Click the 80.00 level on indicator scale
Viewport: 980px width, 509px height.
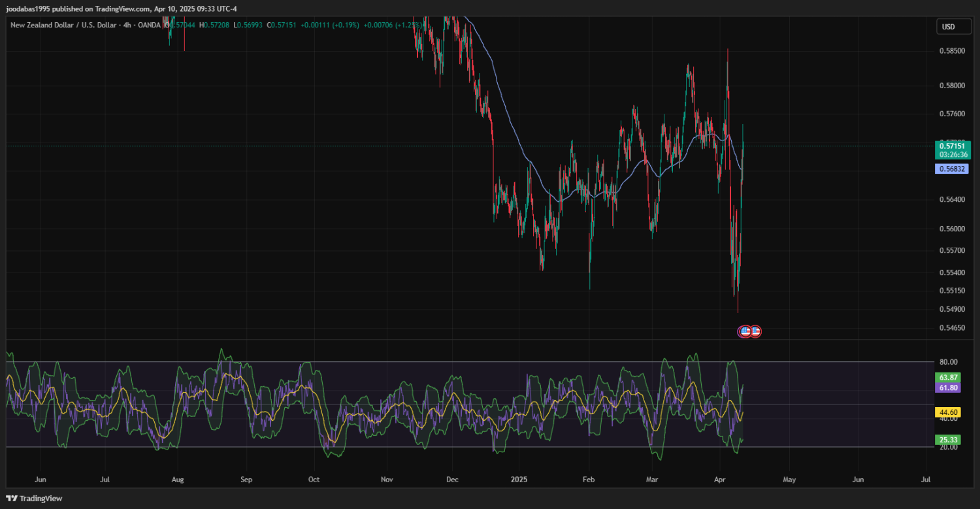pos(948,362)
